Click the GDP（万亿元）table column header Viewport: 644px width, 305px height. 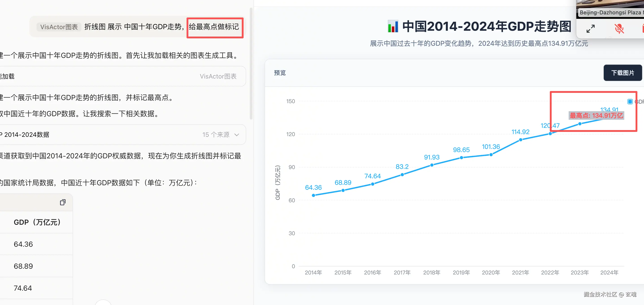(37, 222)
